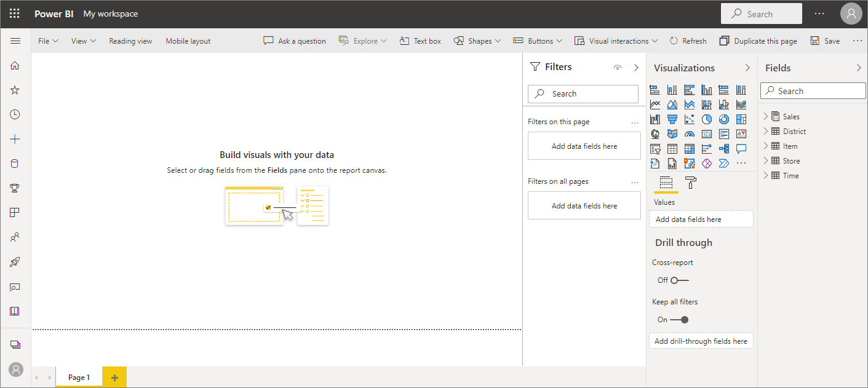
Task: Insert a funnel chart visual
Action: pos(672,119)
